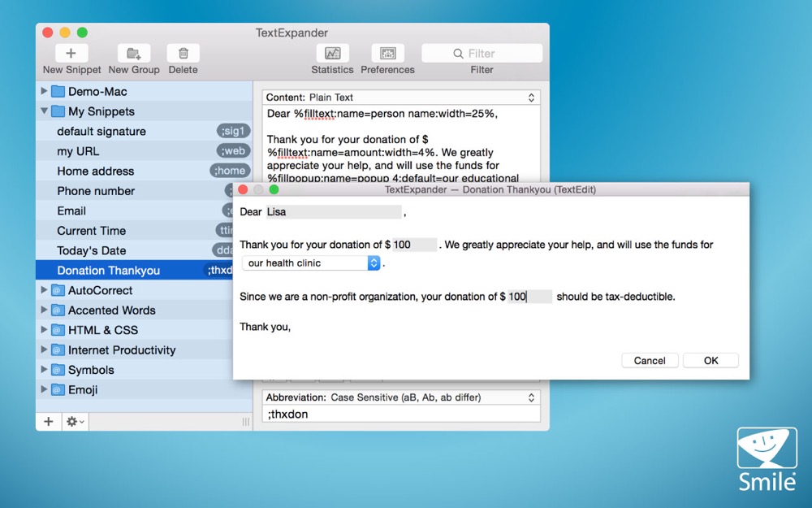
Task: Click the plus button below snippet list
Action: tap(49, 422)
